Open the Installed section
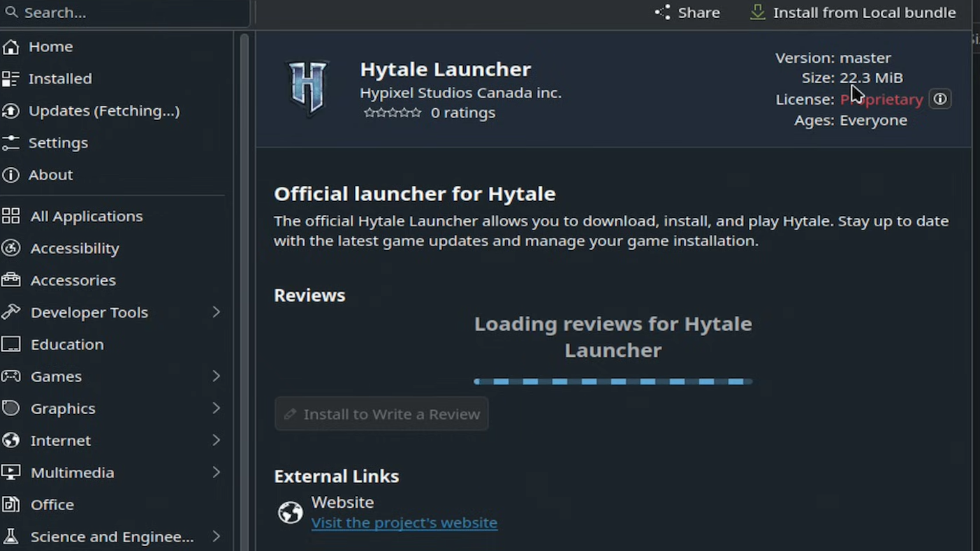 (60, 79)
